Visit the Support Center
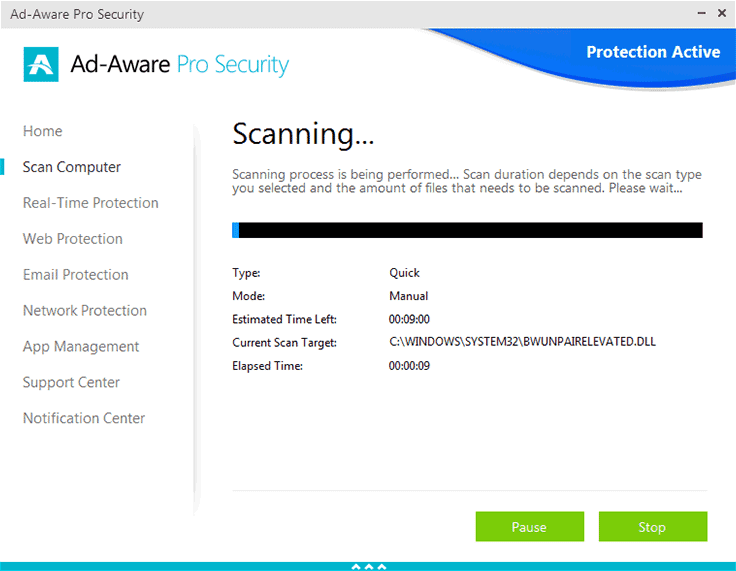Screen dimensions: 736x571 coord(71,382)
